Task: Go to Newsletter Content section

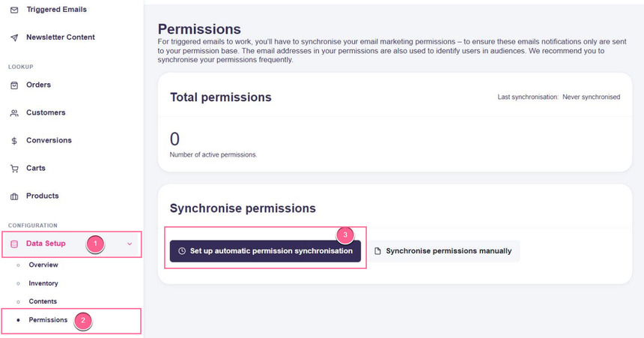Action: click(x=60, y=37)
